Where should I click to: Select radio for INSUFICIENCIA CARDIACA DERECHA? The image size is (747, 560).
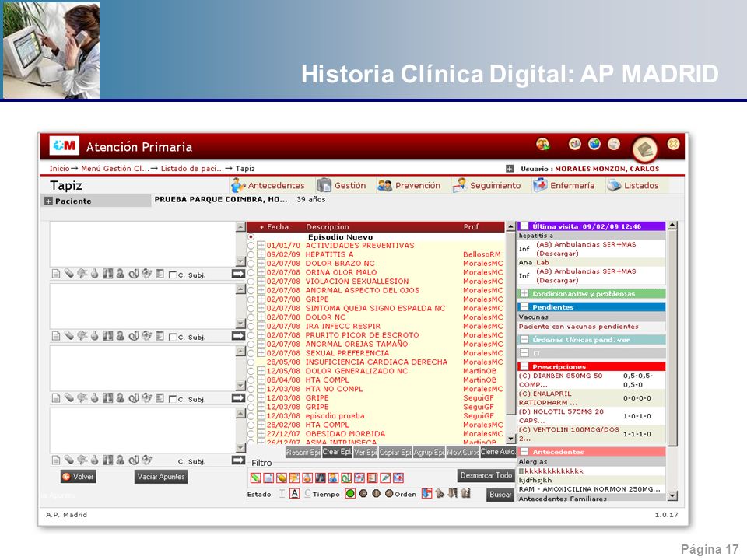click(x=251, y=362)
